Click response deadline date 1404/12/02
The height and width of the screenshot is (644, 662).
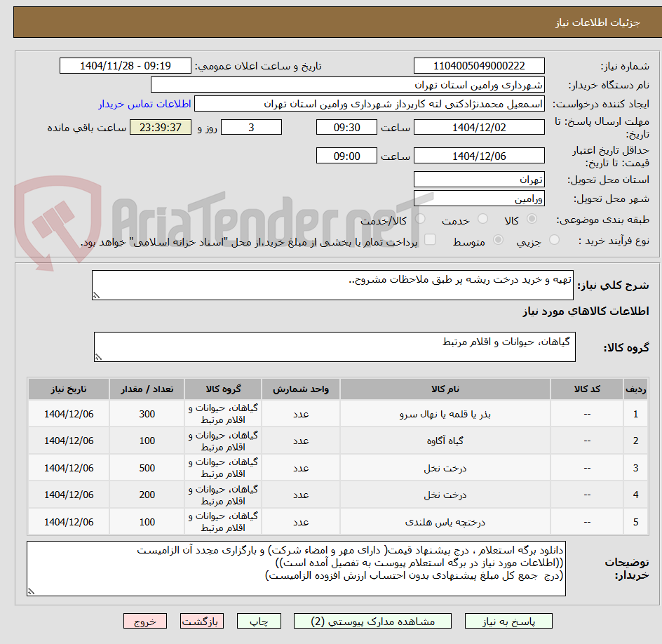point(479,127)
